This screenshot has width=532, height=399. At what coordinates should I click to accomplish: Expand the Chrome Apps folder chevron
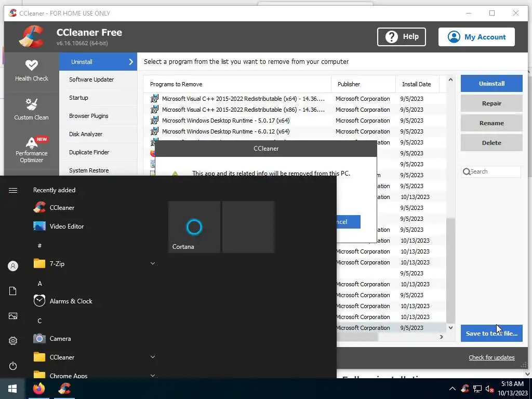tap(153, 376)
